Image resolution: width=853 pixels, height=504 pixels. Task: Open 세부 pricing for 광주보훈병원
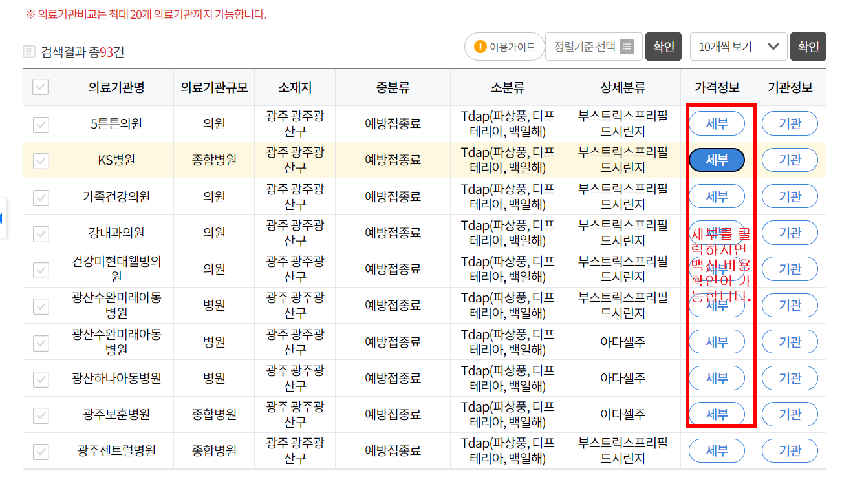pyautogui.click(x=717, y=414)
